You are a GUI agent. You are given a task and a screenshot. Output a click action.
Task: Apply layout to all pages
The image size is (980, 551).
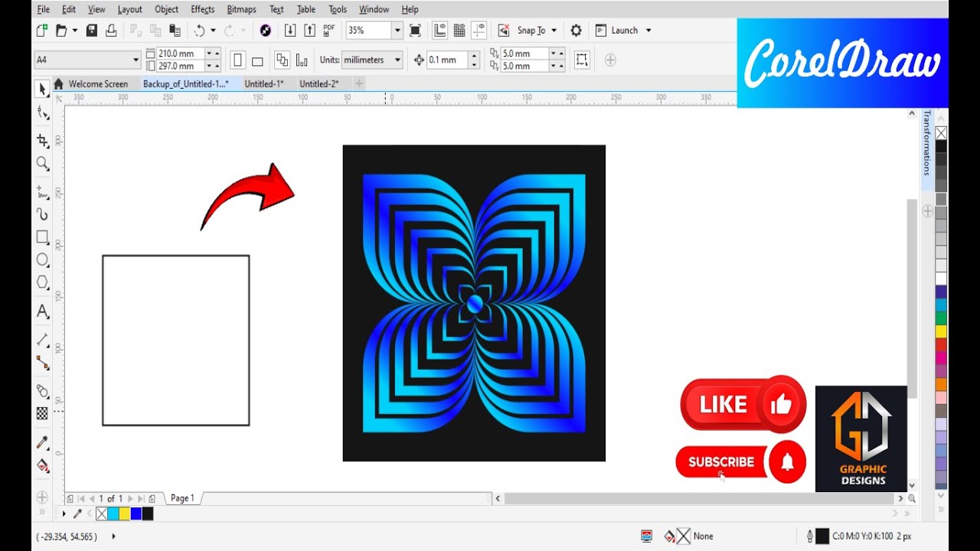click(x=282, y=60)
